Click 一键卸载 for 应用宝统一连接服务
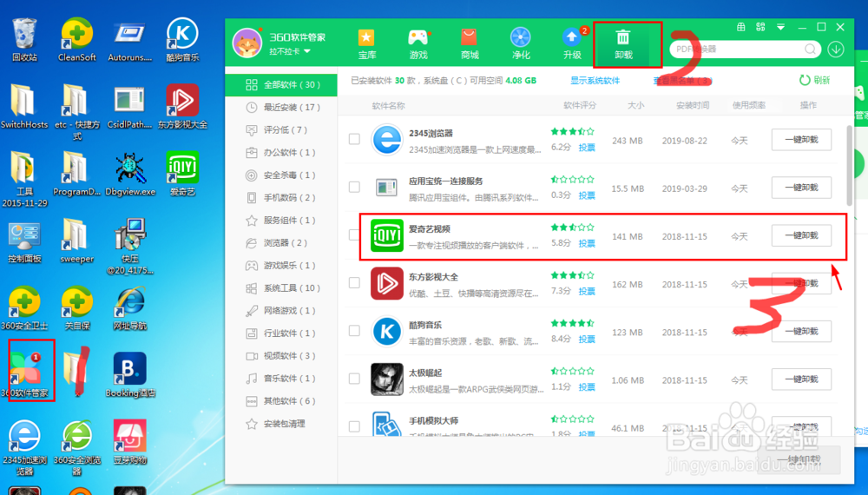This screenshot has height=495, width=868. pyautogui.click(x=801, y=188)
